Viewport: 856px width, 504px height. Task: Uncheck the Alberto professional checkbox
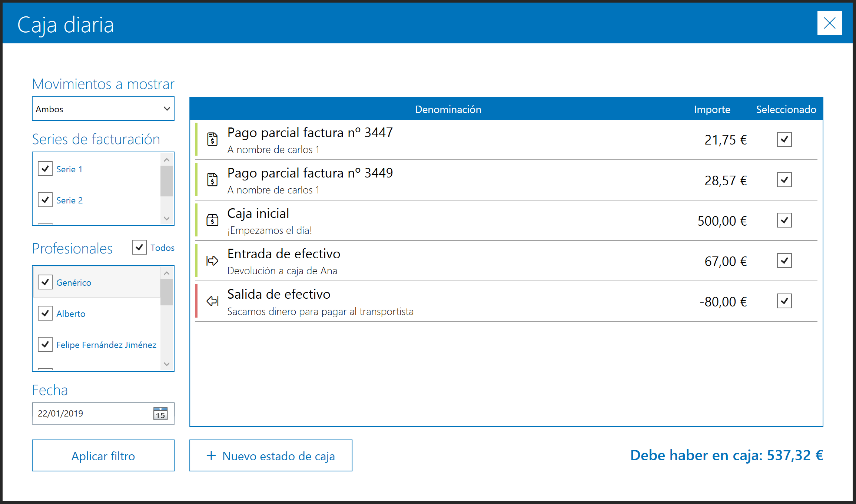coord(45,313)
